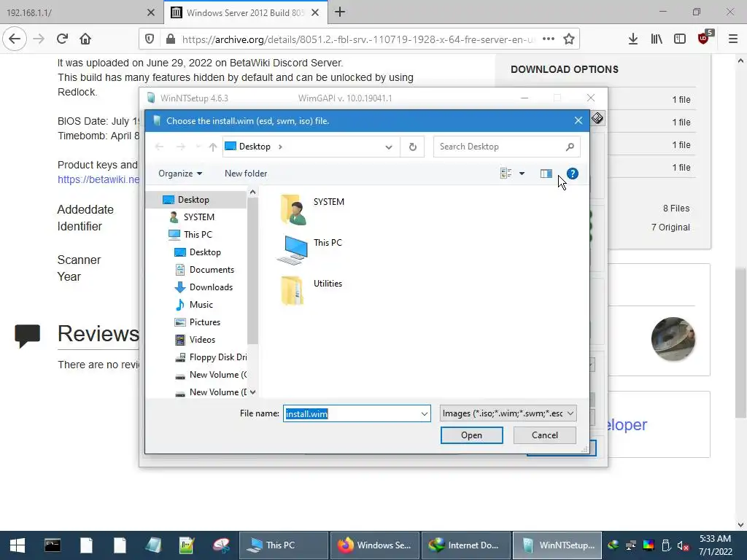This screenshot has height=560, width=747.
Task: Change view layout icon
Action: 506,174
